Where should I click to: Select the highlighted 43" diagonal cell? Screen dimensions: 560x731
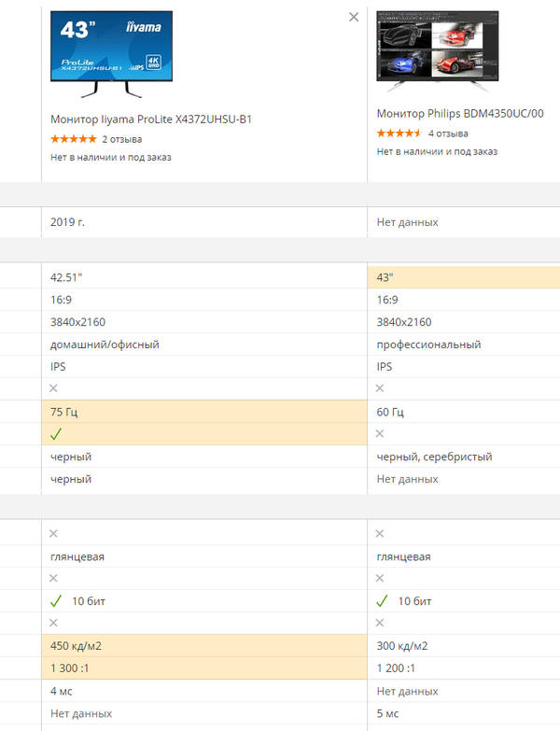pyautogui.click(x=464, y=277)
